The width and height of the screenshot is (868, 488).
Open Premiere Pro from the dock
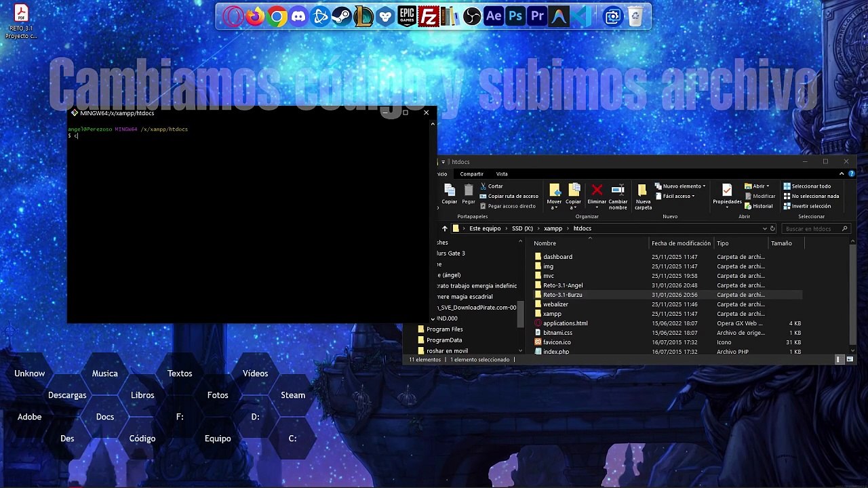pyautogui.click(x=537, y=16)
